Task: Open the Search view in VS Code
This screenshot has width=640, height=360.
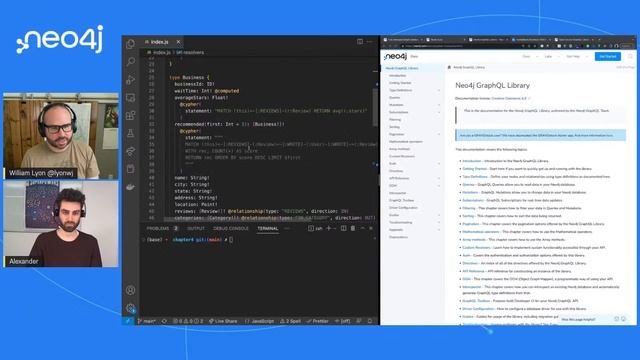Action: pyautogui.click(x=131, y=62)
